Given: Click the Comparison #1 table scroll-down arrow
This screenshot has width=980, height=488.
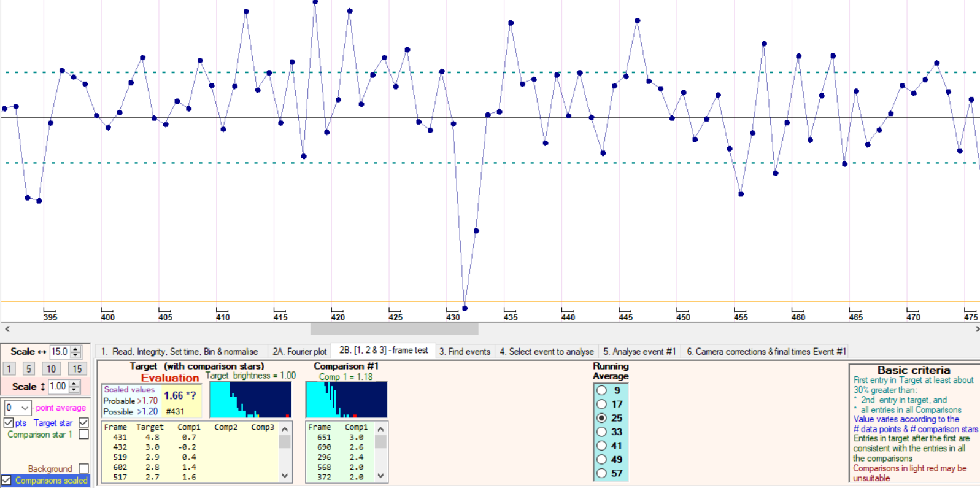Looking at the screenshot, I should (380, 476).
